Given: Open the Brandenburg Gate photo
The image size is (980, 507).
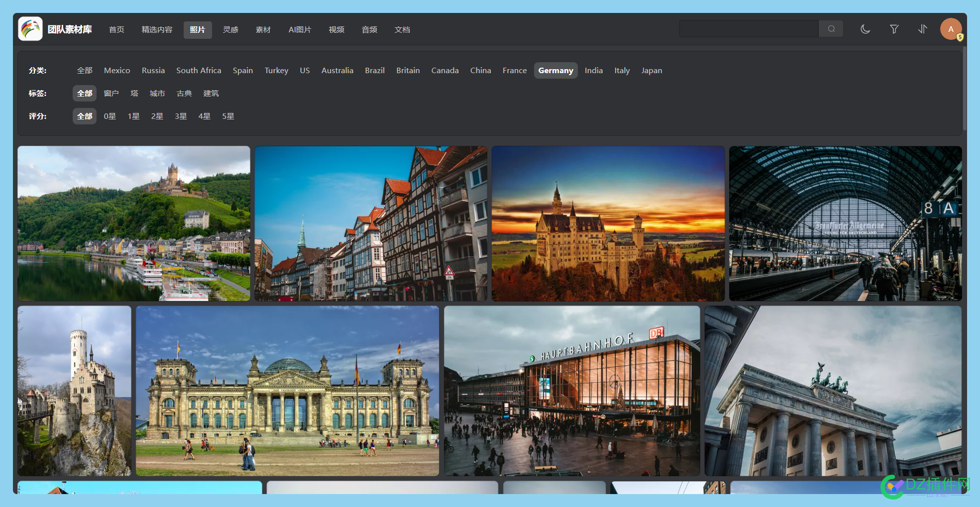Looking at the screenshot, I should tap(833, 391).
